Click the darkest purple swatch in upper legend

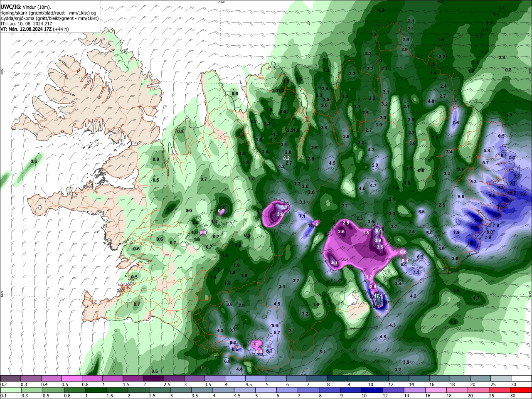point(153,379)
